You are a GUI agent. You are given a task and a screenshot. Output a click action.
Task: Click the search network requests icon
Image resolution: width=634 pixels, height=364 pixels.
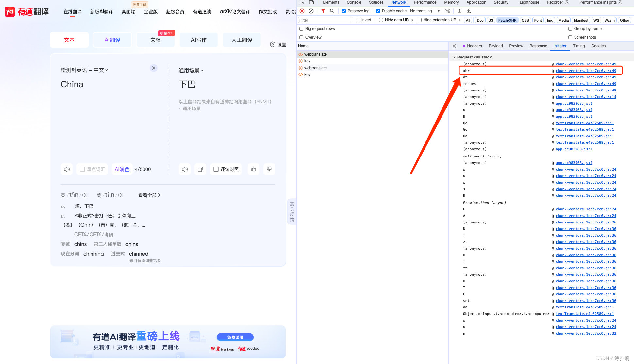(331, 12)
